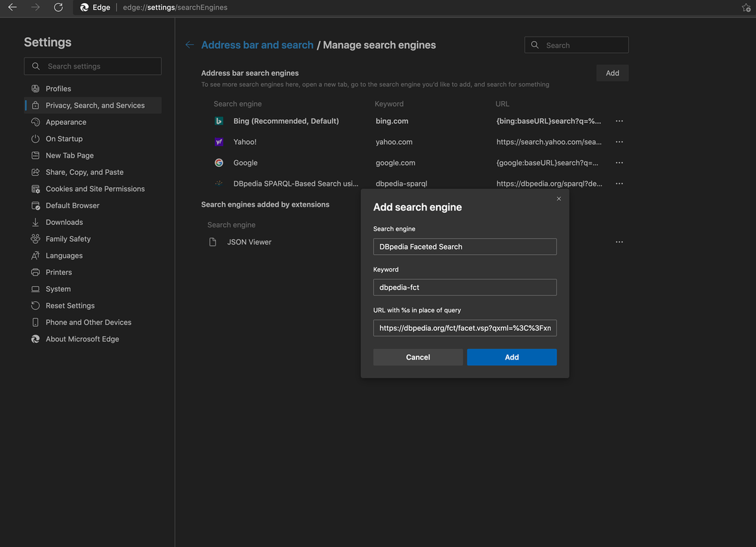The width and height of the screenshot is (756, 547).
Task: Cancel the Add search engine dialog
Action: click(x=418, y=357)
